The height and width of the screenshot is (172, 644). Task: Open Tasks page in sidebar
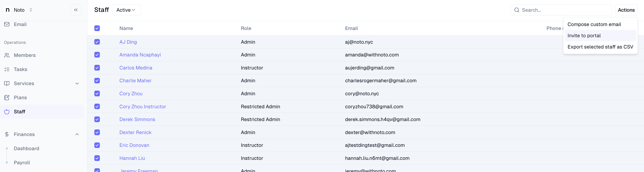(x=42, y=69)
